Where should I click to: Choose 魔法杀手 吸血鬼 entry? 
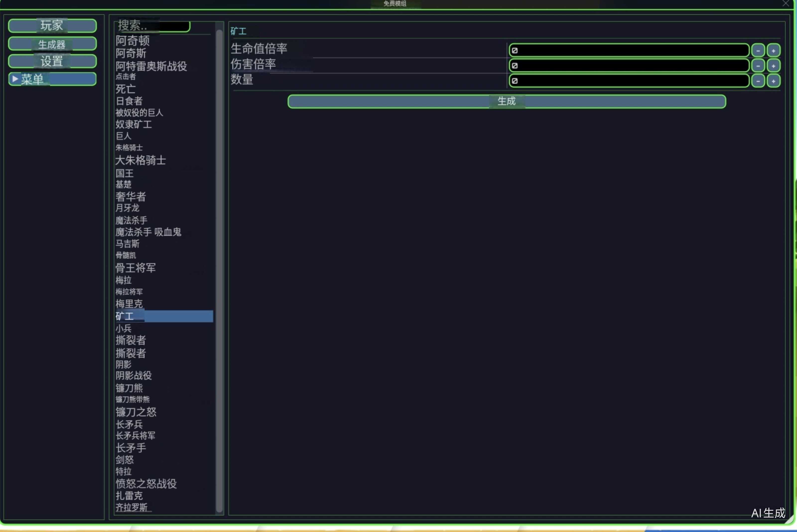coord(148,232)
